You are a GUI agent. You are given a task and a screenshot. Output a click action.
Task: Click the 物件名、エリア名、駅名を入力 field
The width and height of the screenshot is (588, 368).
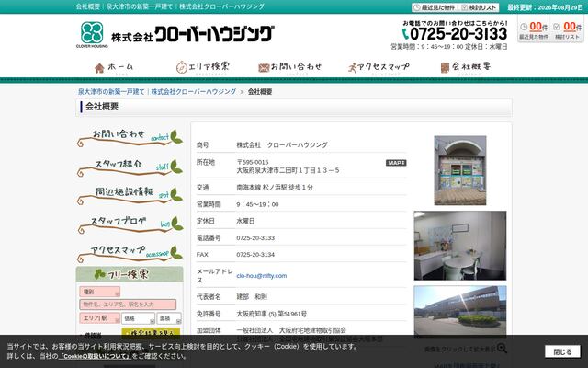pyautogui.click(x=128, y=305)
